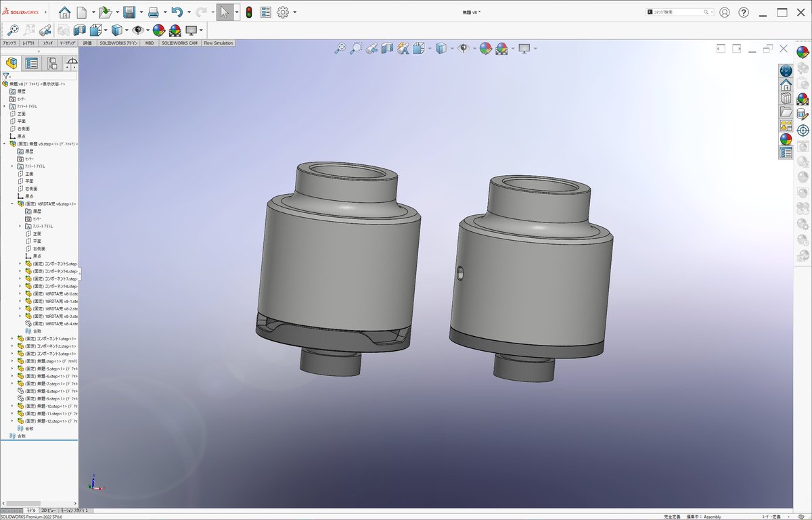Open File Properties list icon in top toolbar
812x520 pixels.
[266, 12]
